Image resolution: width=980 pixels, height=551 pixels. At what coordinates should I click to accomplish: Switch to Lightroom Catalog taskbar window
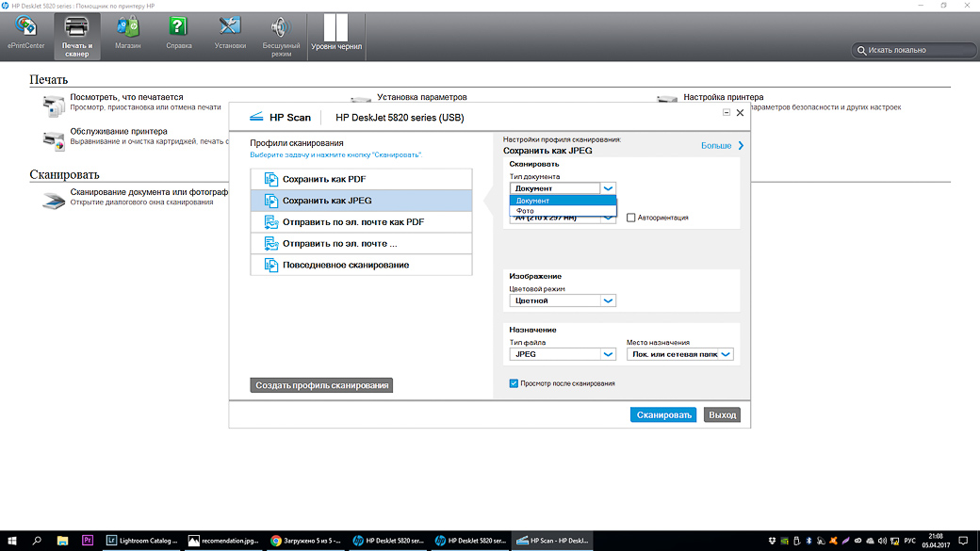tap(142, 541)
